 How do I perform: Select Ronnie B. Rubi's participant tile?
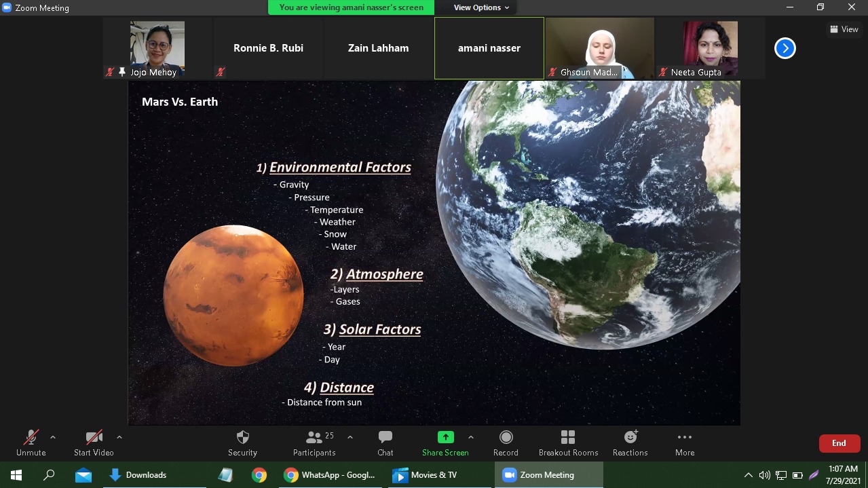(268, 48)
